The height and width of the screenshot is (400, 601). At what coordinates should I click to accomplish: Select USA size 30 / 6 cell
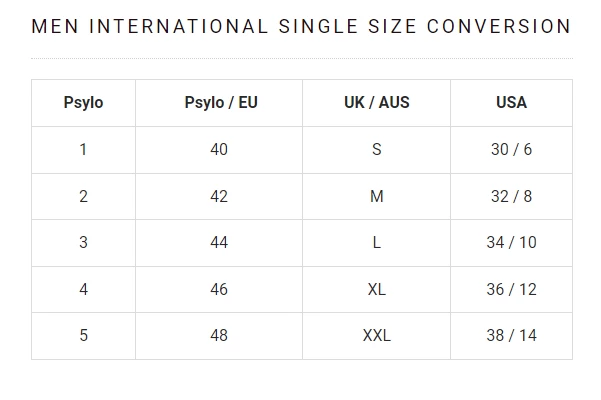point(511,150)
